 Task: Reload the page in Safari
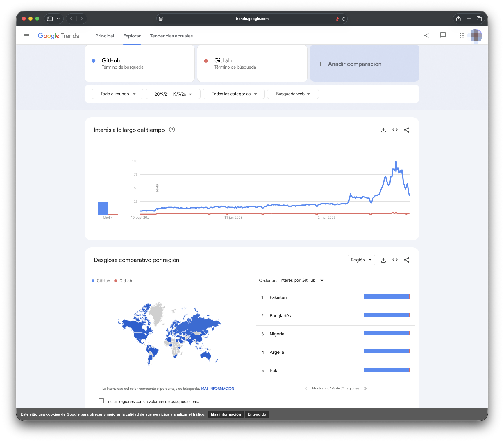tap(344, 19)
